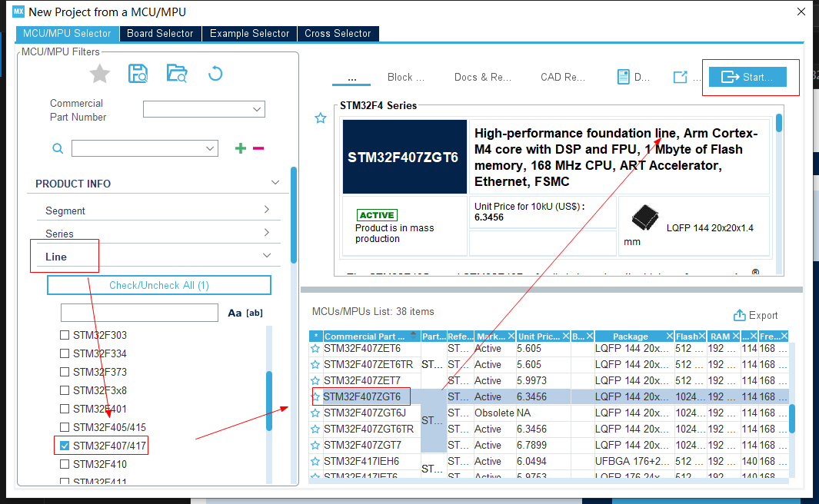Screen dimensions: 819x504
Task: Open the Block diagram tab
Action: click(x=406, y=78)
